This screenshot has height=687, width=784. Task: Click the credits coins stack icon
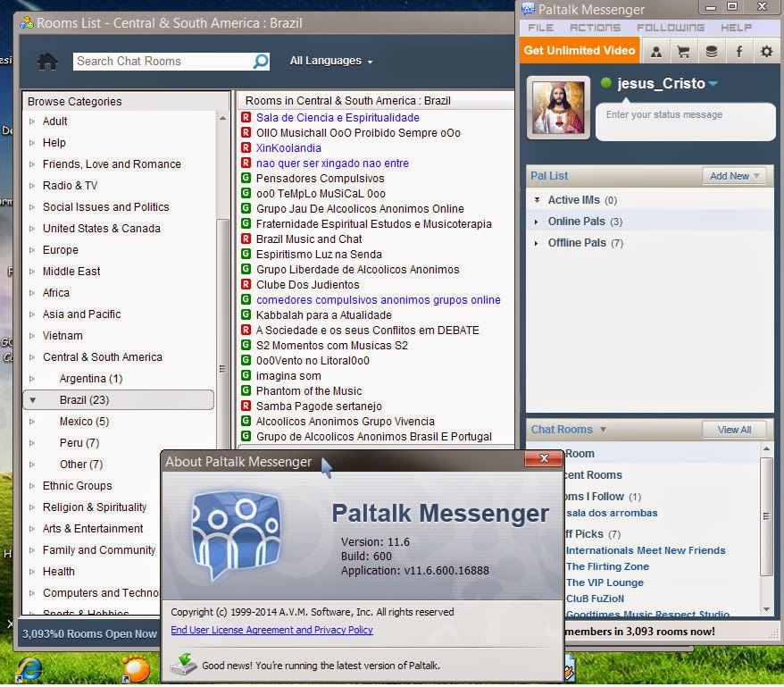tap(711, 52)
